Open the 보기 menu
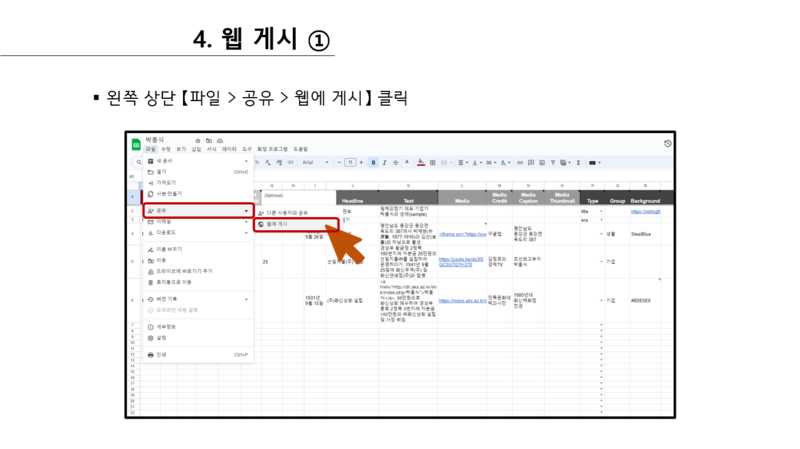This screenshot has height=449, width=800. tap(181, 149)
